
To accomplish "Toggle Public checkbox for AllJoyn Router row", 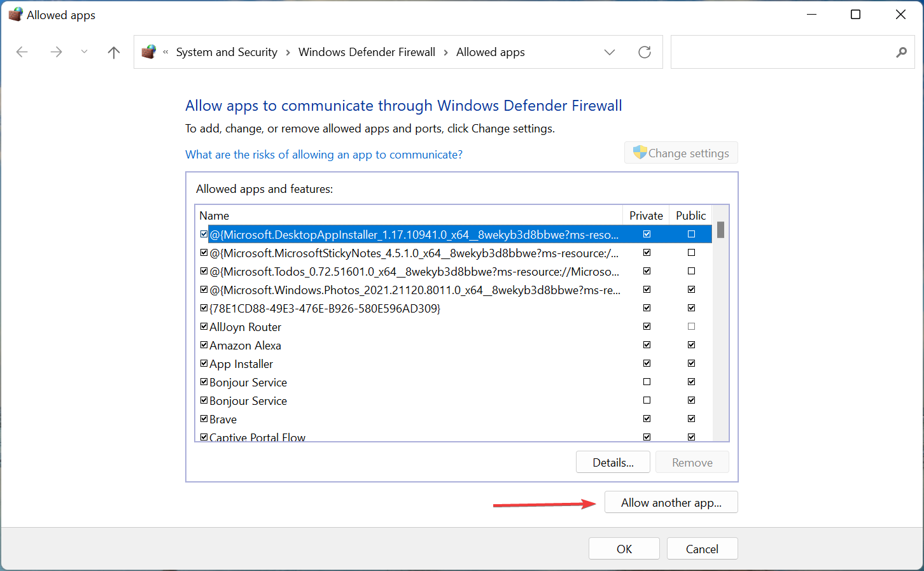I will click(691, 327).
